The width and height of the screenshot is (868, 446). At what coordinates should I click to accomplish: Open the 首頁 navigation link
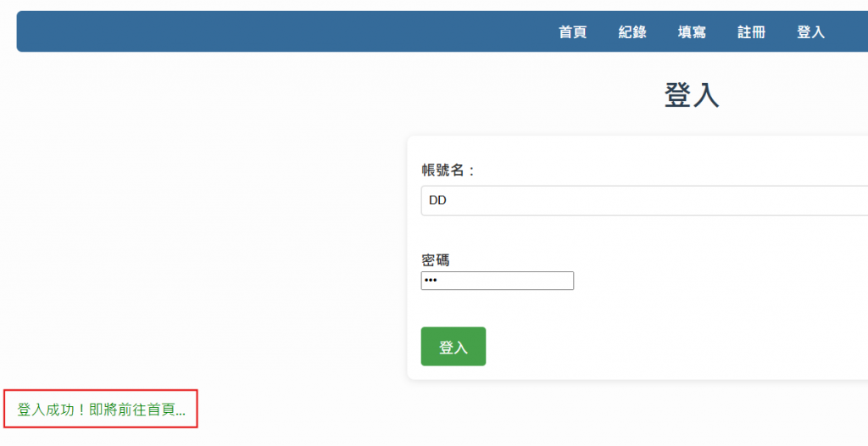click(x=572, y=32)
